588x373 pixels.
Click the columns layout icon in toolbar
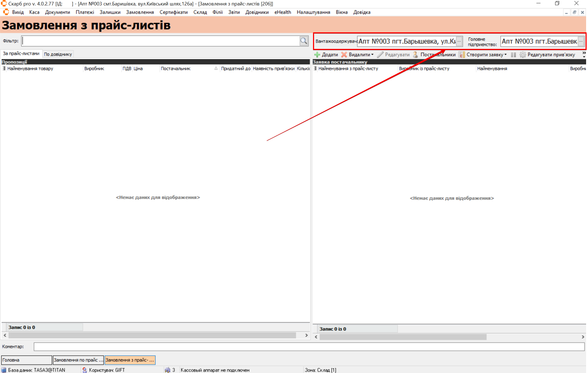click(513, 55)
